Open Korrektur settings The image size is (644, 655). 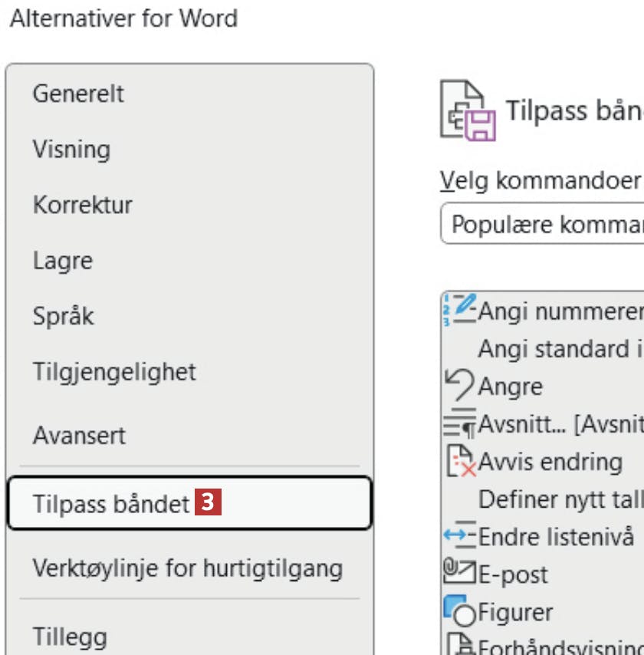(190, 205)
